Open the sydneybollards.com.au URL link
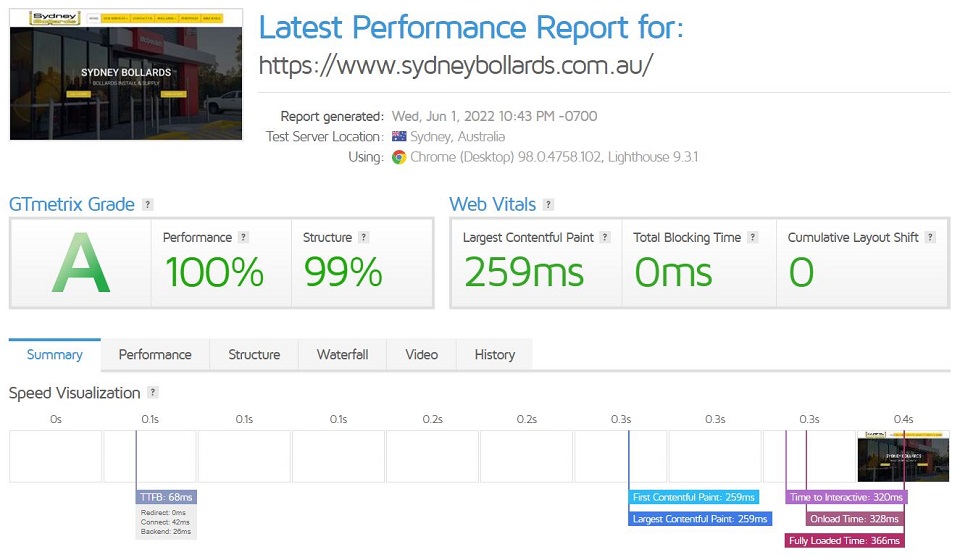The image size is (960, 560). 456,65
